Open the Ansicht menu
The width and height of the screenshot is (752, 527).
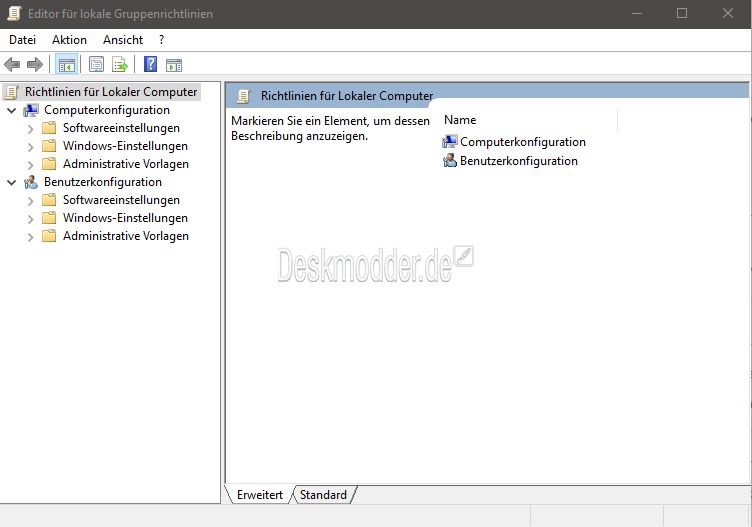point(123,40)
